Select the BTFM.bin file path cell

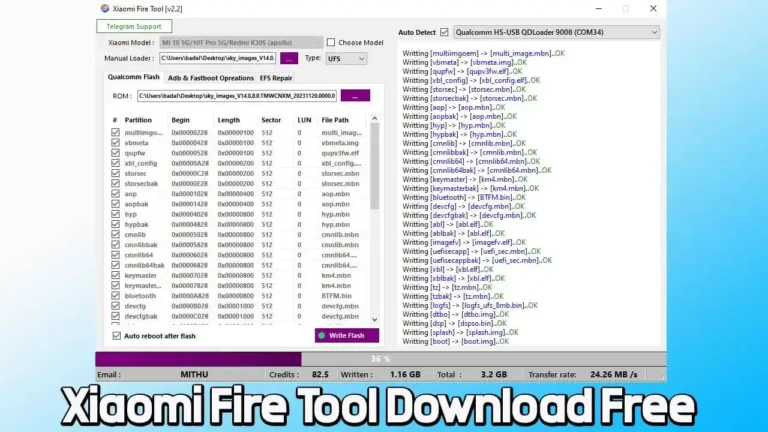[336, 296]
